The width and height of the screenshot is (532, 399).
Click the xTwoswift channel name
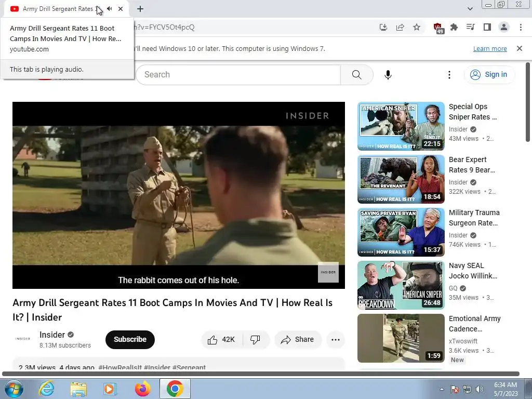(x=463, y=341)
